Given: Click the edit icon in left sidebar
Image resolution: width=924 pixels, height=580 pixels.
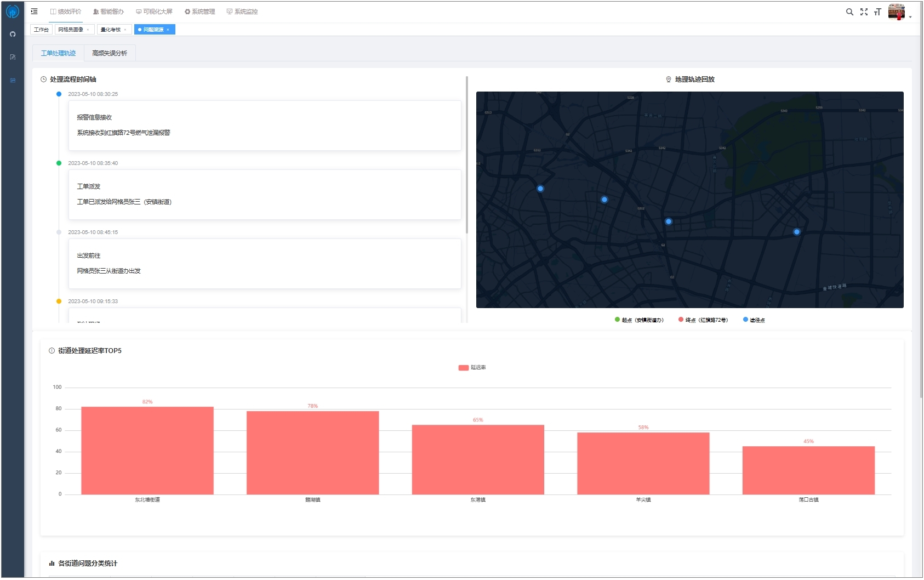Looking at the screenshot, I should pyautogui.click(x=13, y=57).
